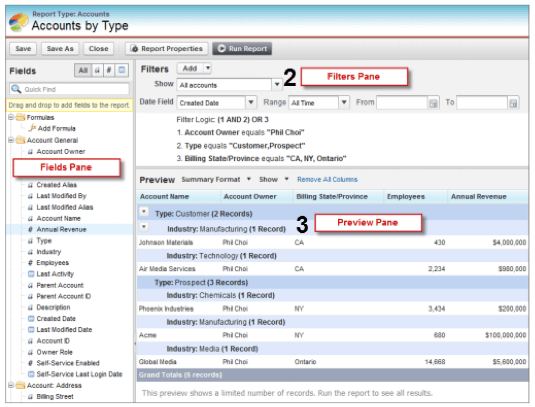Remove All Columns link
The image size is (535, 407).
pos(327,179)
